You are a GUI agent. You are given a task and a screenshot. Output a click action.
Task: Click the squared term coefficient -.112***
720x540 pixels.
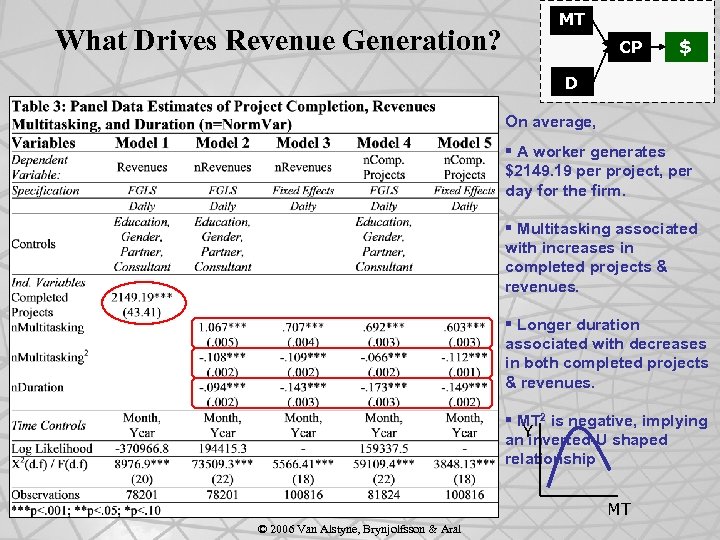[465, 357]
